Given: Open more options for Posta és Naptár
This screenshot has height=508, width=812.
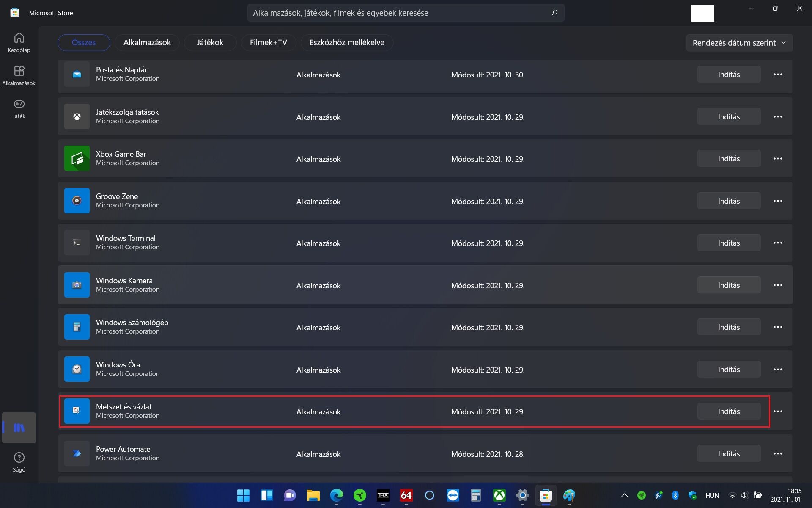Looking at the screenshot, I should coord(778,75).
